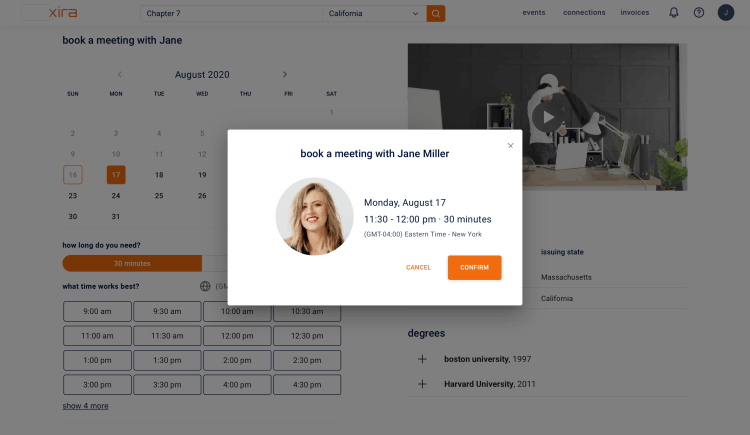Click the Chapter 7 search field
The height and width of the screenshot is (435, 750).
(230, 13)
